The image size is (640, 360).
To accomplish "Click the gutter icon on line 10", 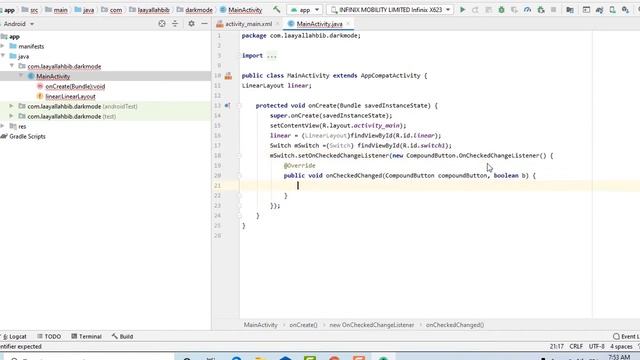I will point(228,76).
